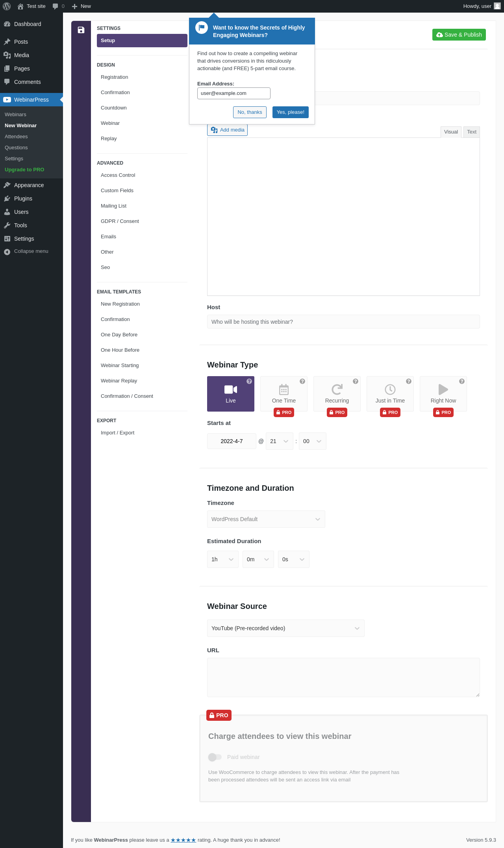Open Seo advanced section

(142, 267)
